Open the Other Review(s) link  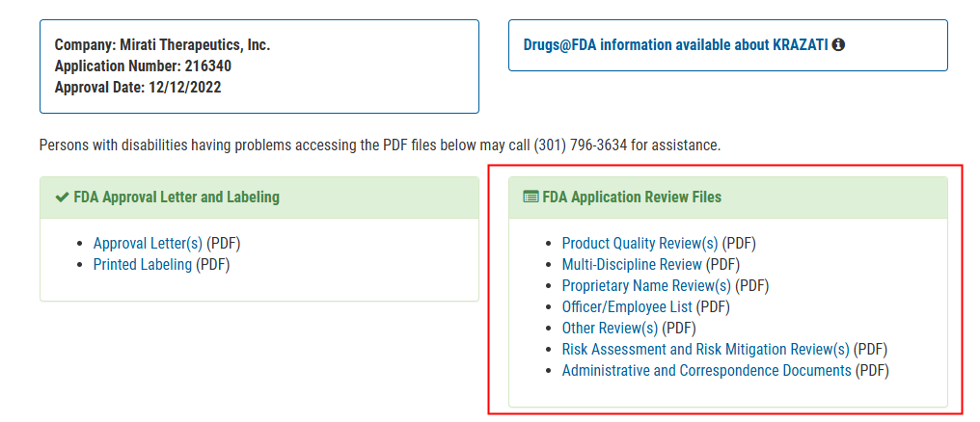[610, 329]
